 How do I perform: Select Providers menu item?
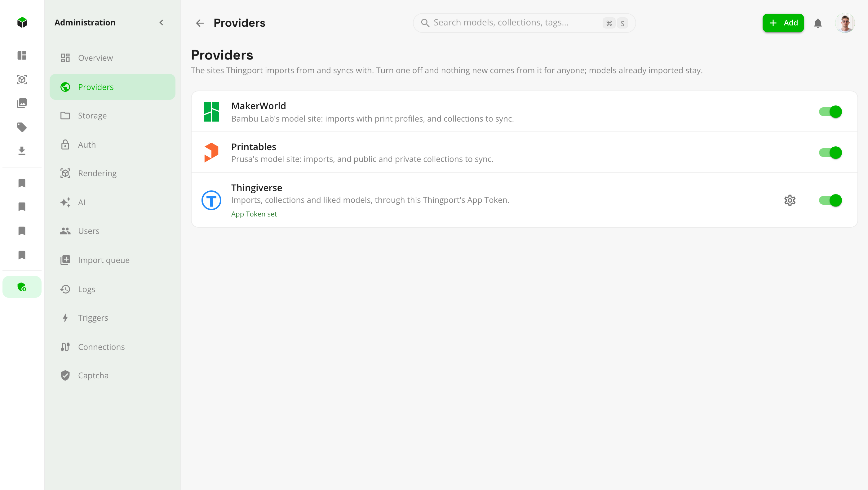[113, 87]
